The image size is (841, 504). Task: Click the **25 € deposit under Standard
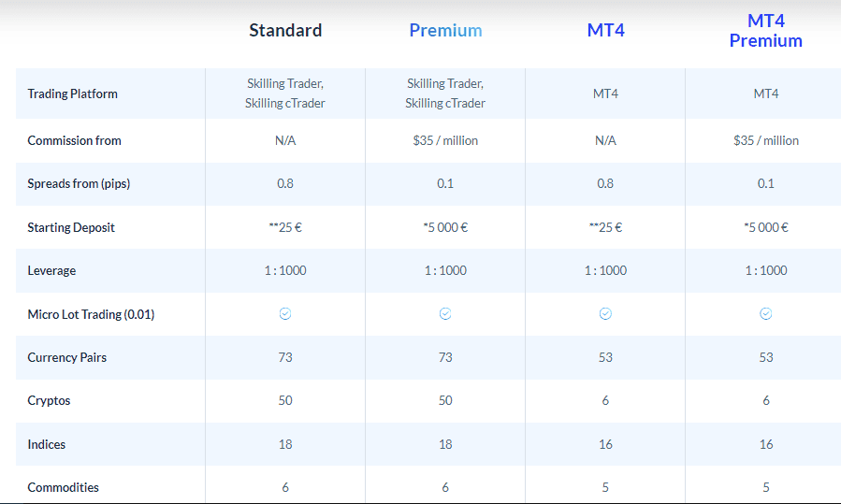[285, 227]
